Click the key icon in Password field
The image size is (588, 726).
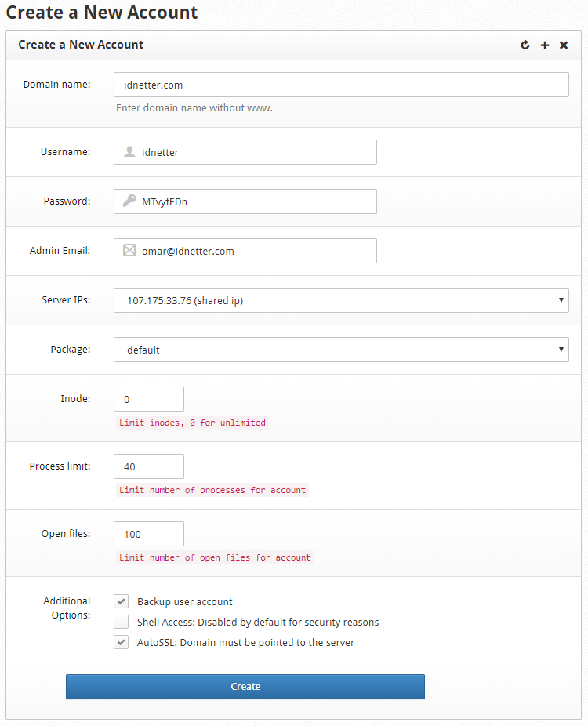click(129, 201)
